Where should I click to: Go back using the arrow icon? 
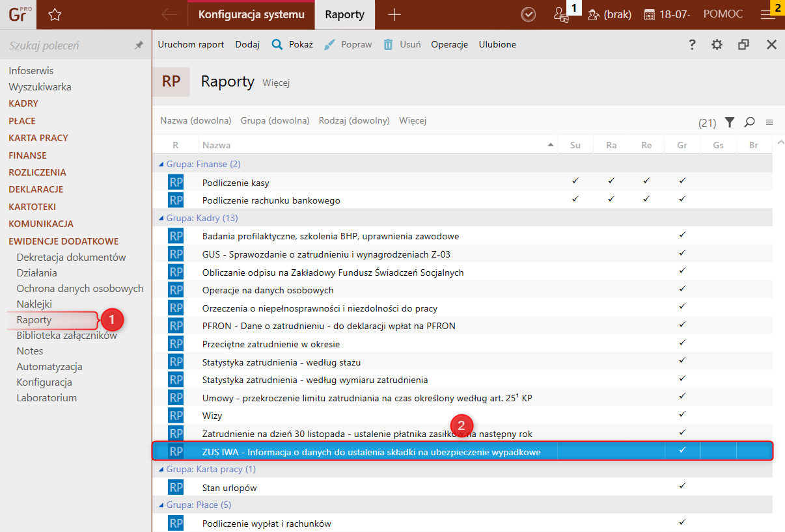click(x=169, y=14)
